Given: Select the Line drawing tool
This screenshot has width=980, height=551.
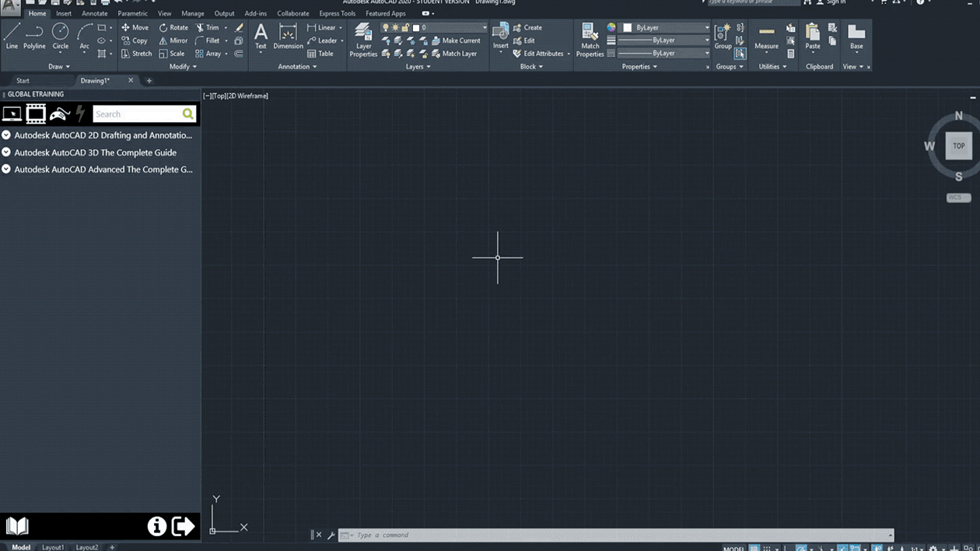Looking at the screenshot, I should (12, 37).
